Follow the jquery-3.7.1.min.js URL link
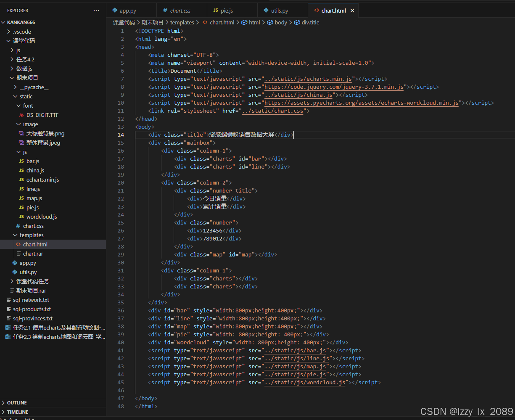Viewport: 515px width, 420px height. coord(334,87)
